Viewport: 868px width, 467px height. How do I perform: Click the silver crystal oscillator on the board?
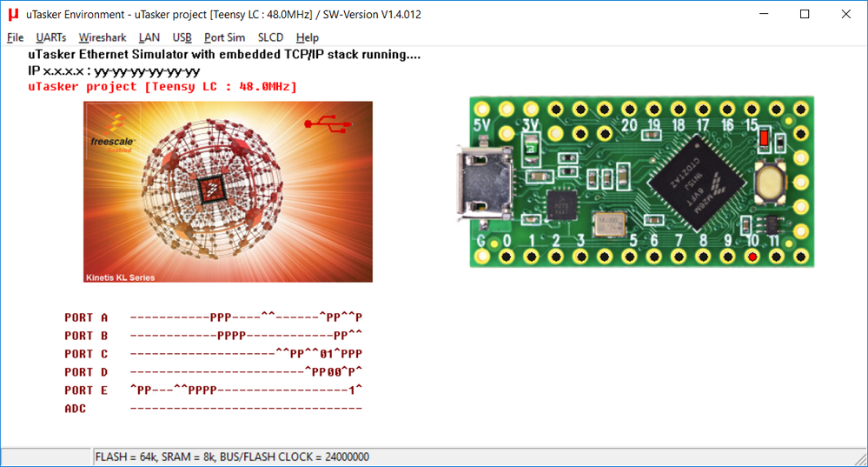609,223
